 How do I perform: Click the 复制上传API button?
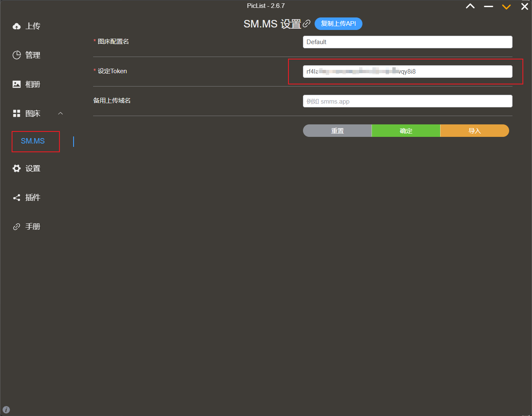338,24
